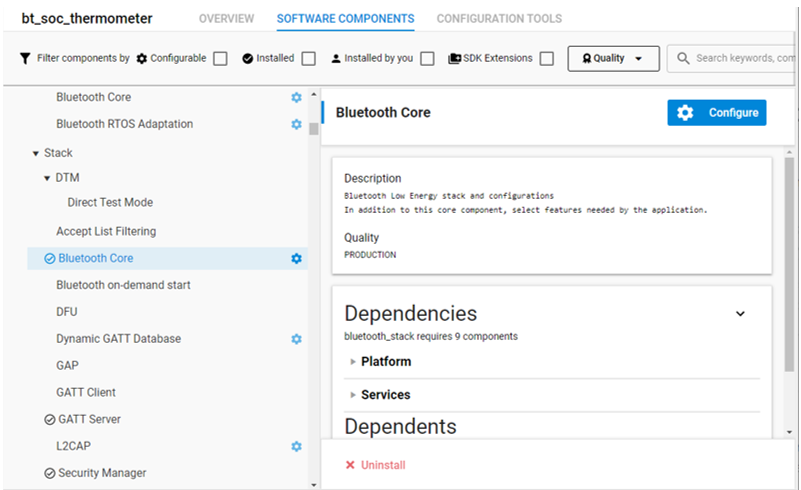
Task: Open the Quality dropdown
Action: 614,59
